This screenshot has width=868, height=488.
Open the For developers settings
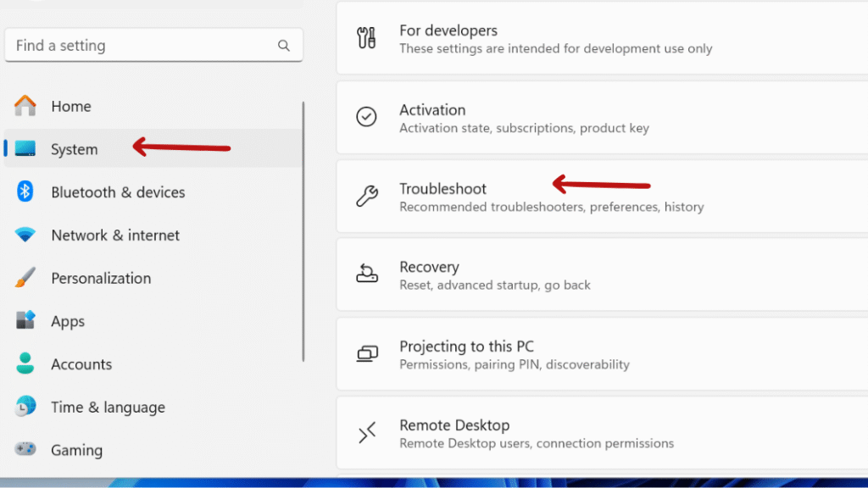[x=603, y=38]
